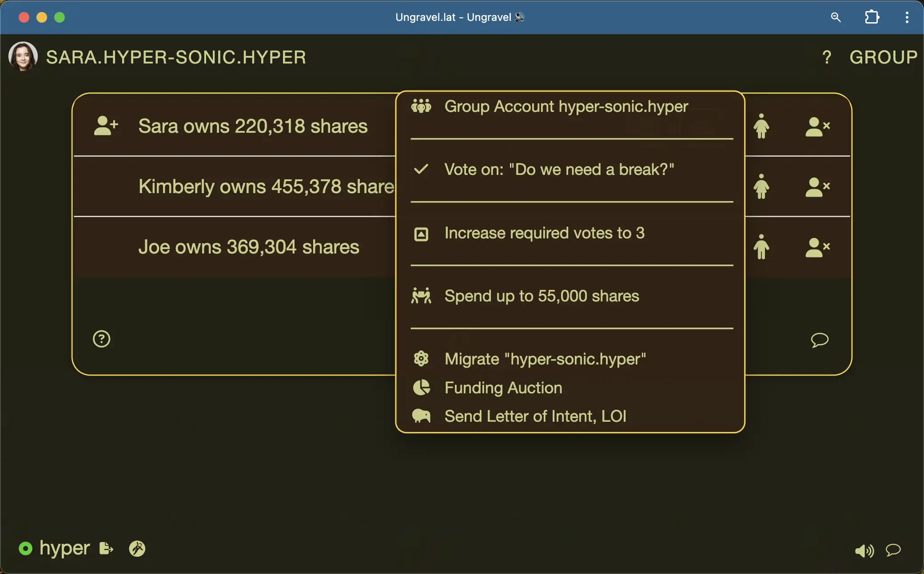Open the browser three-dot menu
924x574 pixels.
[907, 17]
